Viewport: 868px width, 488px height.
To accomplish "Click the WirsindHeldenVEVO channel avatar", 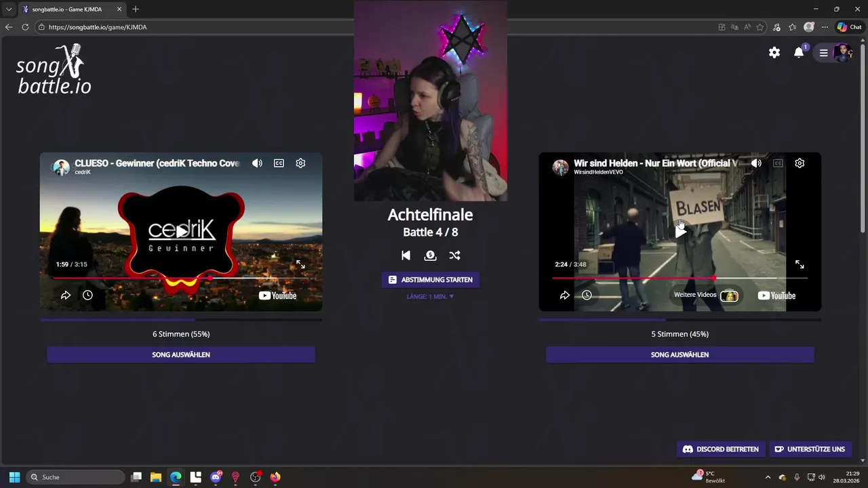I will (x=560, y=167).
